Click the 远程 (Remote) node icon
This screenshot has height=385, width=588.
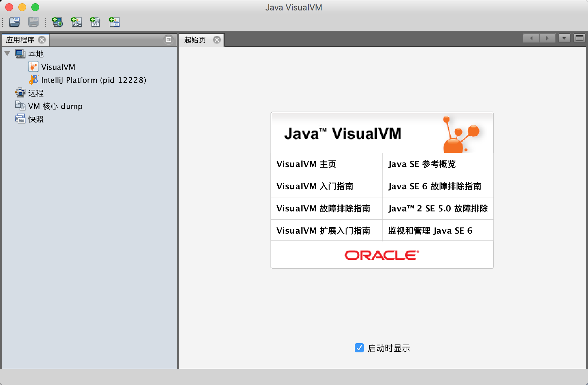pyautogui.click(x=20, y=93)
